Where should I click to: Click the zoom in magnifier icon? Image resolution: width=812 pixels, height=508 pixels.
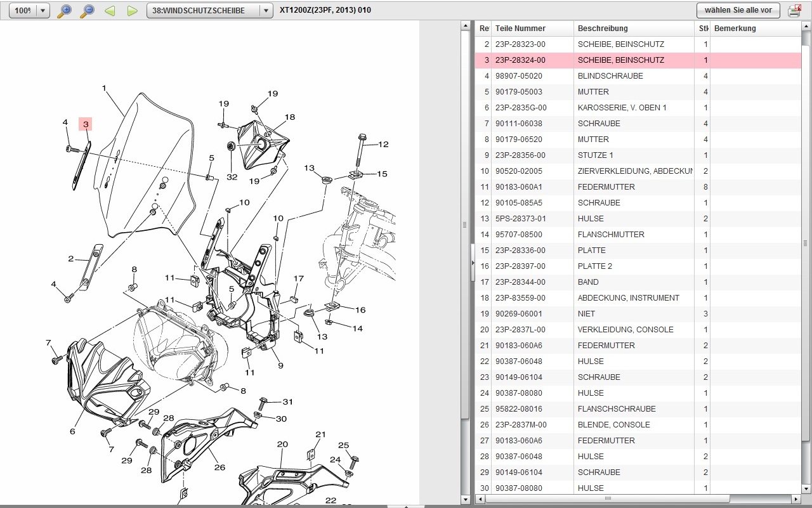pyautogui.click(x=64, y=11)
